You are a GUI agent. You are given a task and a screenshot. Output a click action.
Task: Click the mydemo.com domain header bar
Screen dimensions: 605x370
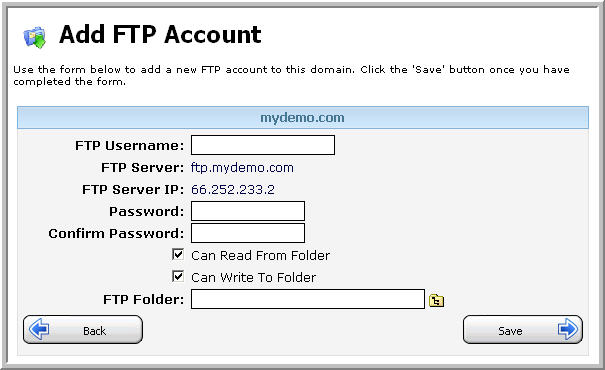[x=303, y=118]
